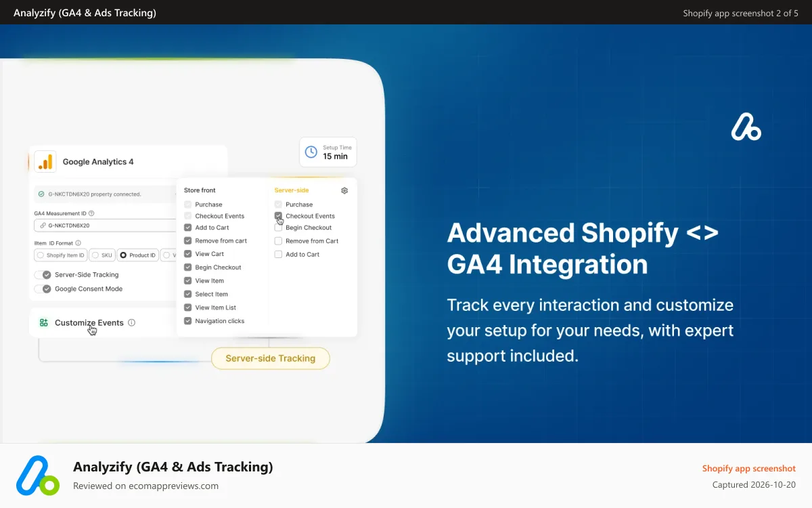Check Server-side Remove from Cart
This screenshot has width=812, height=508.
[278, 240]
